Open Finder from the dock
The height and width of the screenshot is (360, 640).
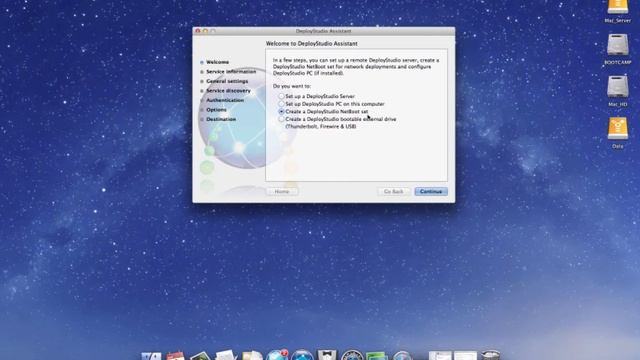tap(151, 356)
